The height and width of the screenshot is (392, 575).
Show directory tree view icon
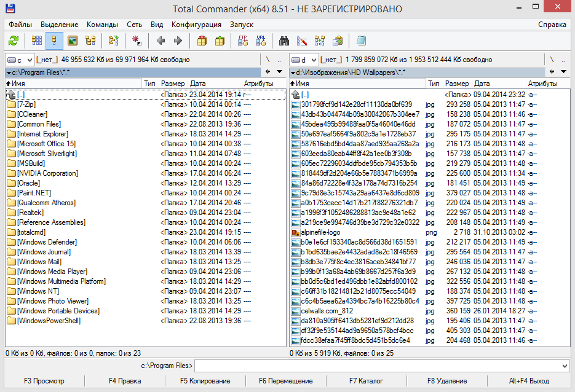(90, 41)
